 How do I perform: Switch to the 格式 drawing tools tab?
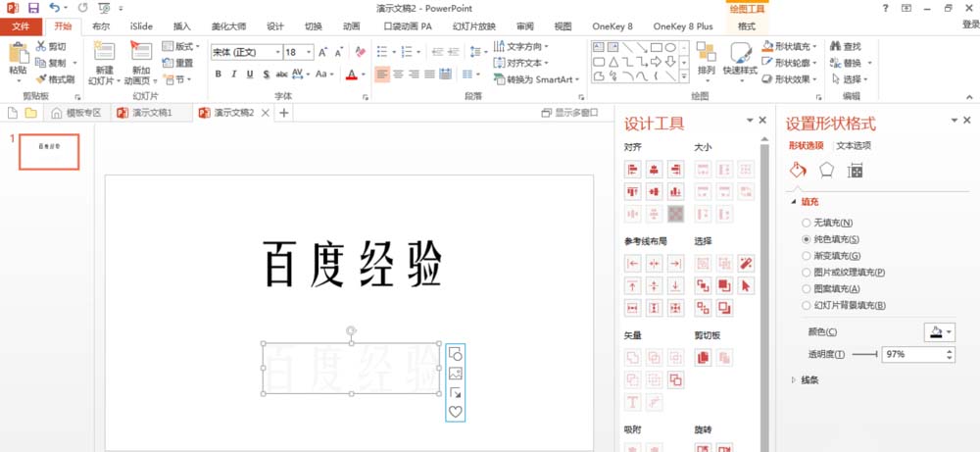point(746,26)
